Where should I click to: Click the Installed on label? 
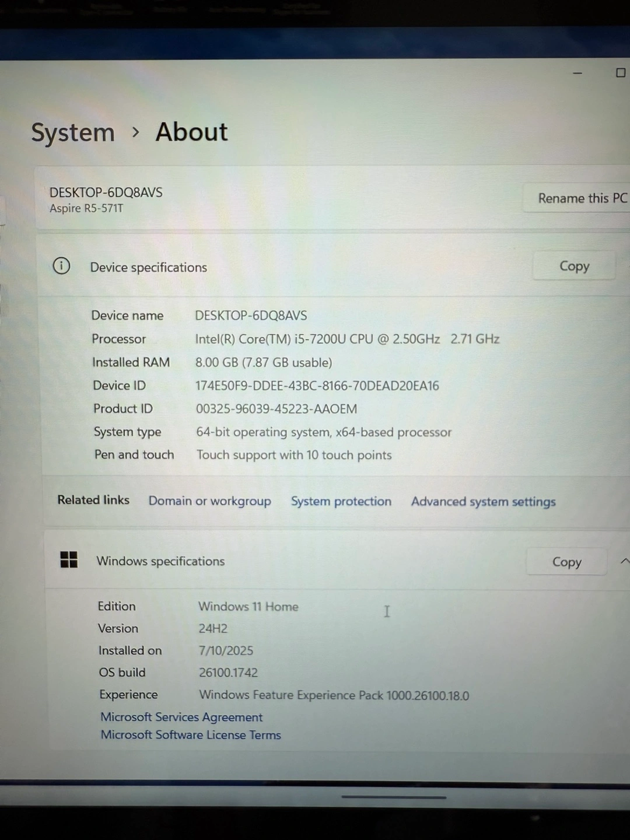130,650
